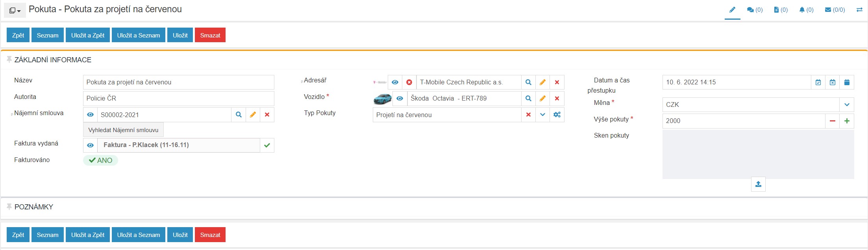Edit the Adresář entry with pencil icon
The height and width of the screenshot is (250, 868).
pyautogui.click(x=542, y=82)
